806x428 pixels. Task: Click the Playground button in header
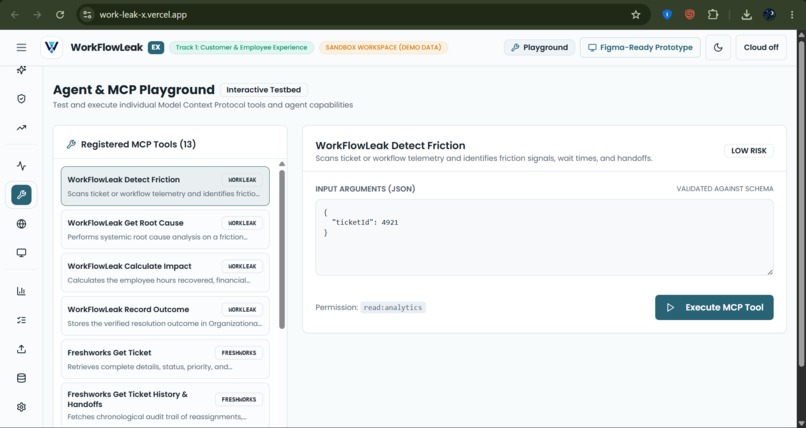(539, 47)
